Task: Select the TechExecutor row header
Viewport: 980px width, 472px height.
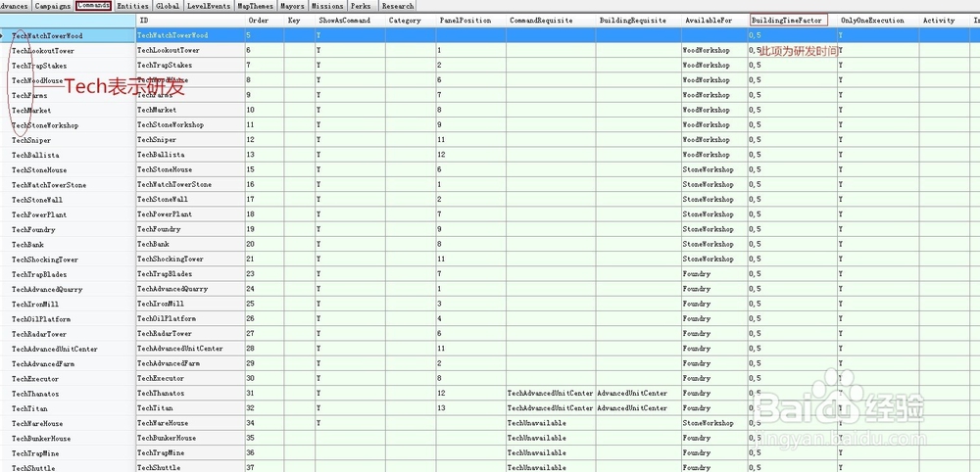Action: tap(68, 378)
